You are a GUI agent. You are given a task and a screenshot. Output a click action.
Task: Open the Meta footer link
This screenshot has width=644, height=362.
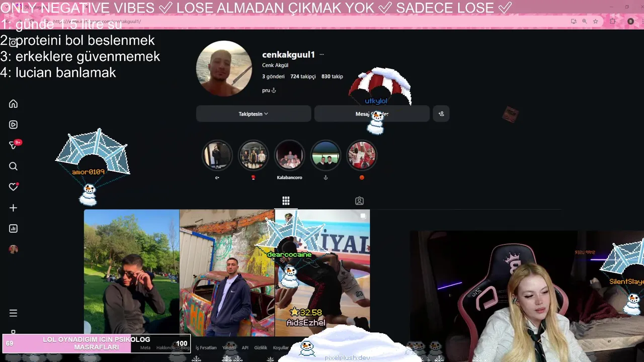145,347
